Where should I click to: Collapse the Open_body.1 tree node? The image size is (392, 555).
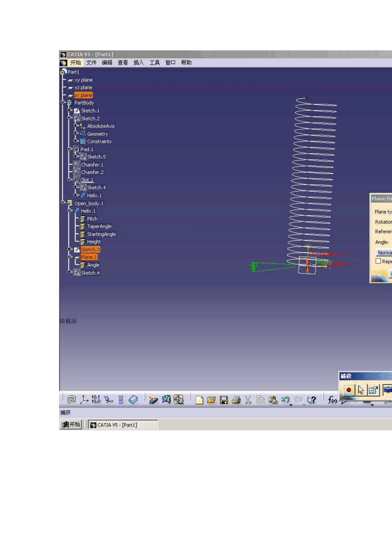tap(63, 203)
